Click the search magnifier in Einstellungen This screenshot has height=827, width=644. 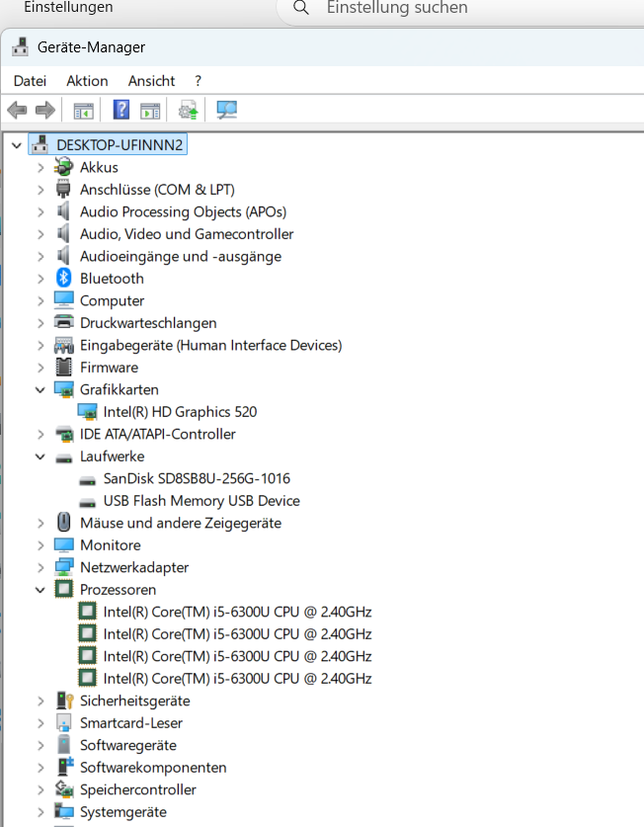(x=301, y=7)
